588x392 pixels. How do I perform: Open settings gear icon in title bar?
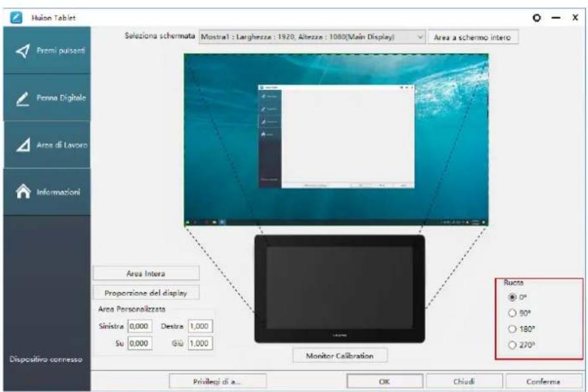pyautogui.click(x=537, y=18)
